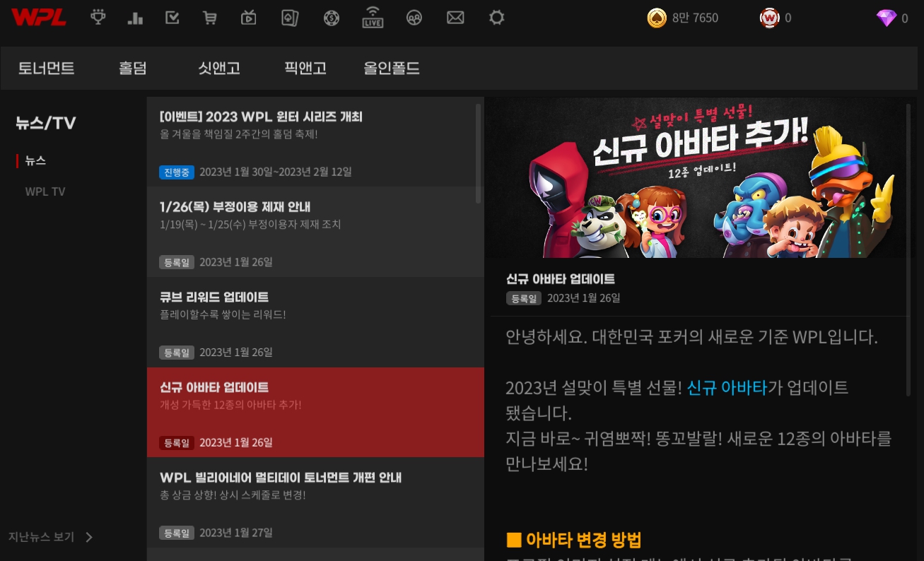The image size is (924, 561).
Task: Open the bar chart rankings icon
Action: click(135, 18)
